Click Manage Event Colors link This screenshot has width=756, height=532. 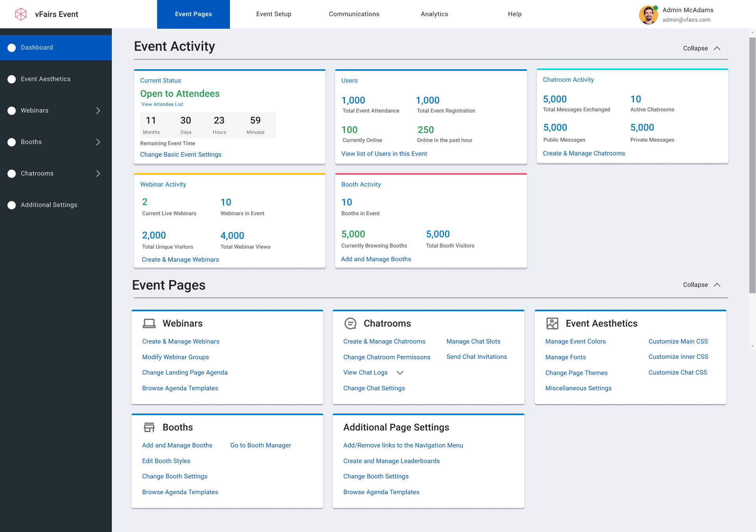pos(575,341)
